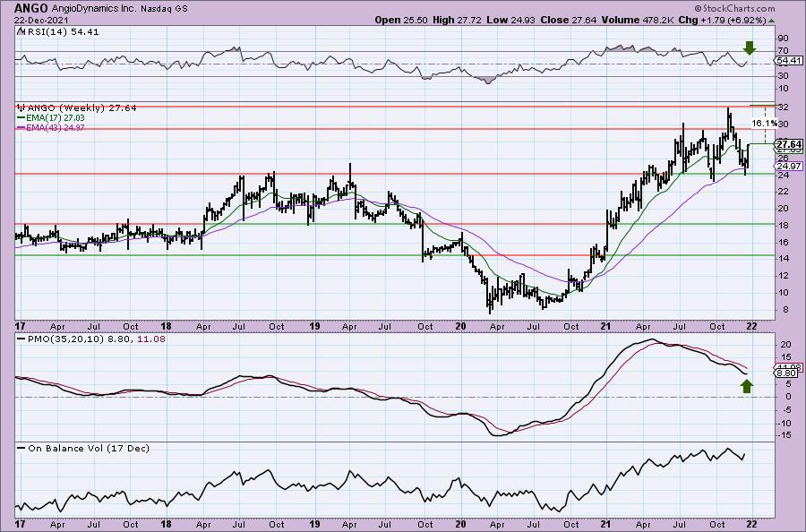This screenshot has width=806, height=532.
Task: Click the Close 27.64 value in the header
Action: (568, 20)
